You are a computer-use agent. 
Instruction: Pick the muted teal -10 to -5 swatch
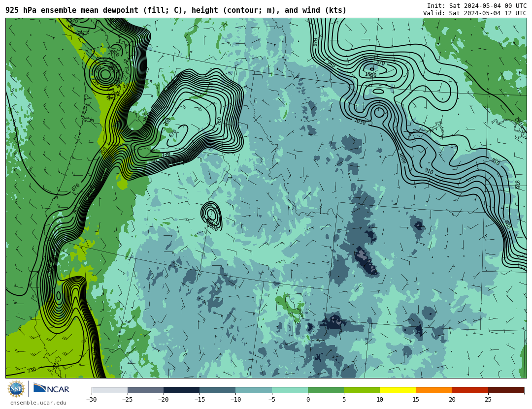point(254,390)
